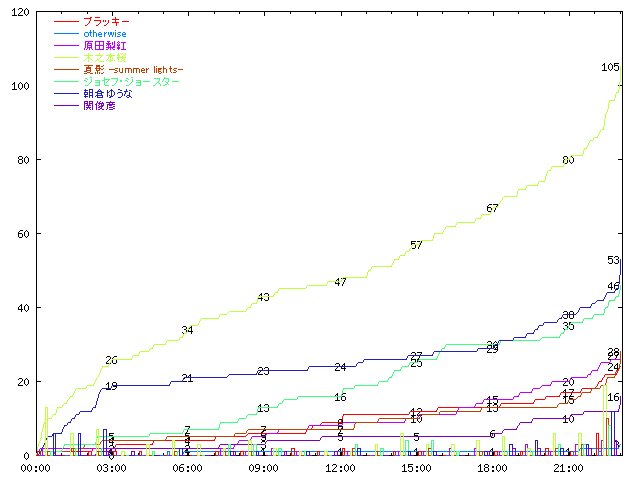640x480 pixels.
Task: Select the otherwise legend entry
Action: pyautogui.click(x=112, y=33)
